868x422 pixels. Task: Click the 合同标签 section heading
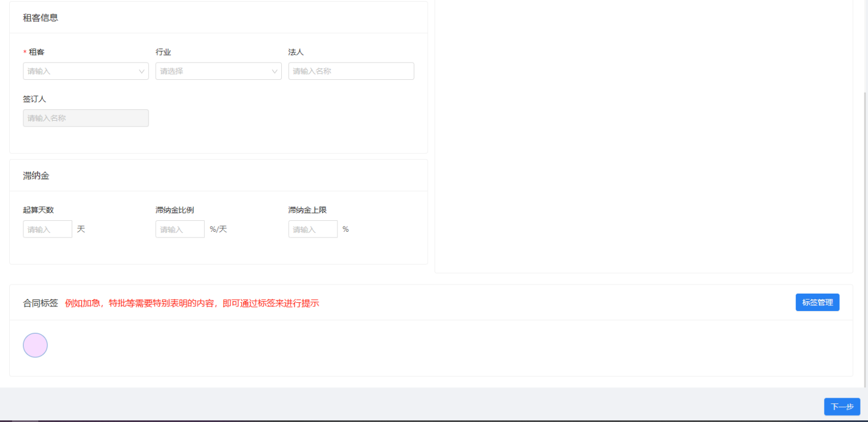click(41, 303)
